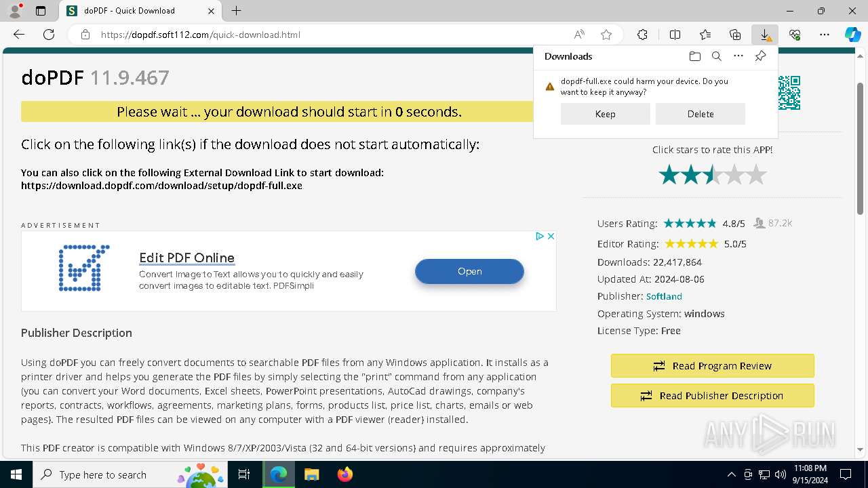
Task: Click the taskbar clock and date
Action: (810, 474)
